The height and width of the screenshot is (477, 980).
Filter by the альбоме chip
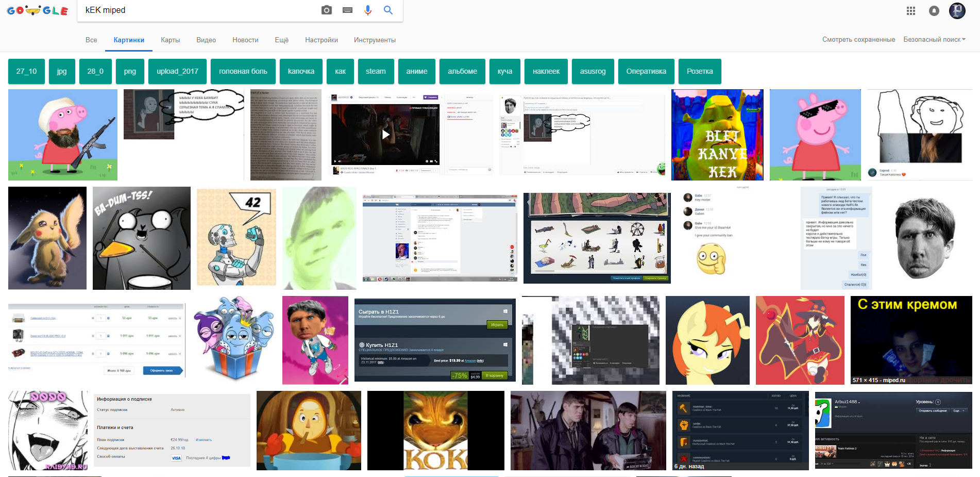pyautogui.click(x=462, y=71)
